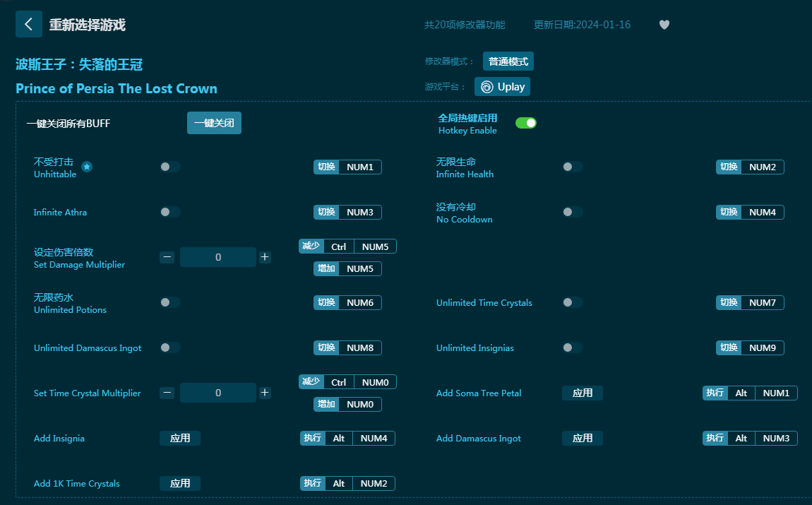Click the NUM0 increase hotkey

click(347, 404)
